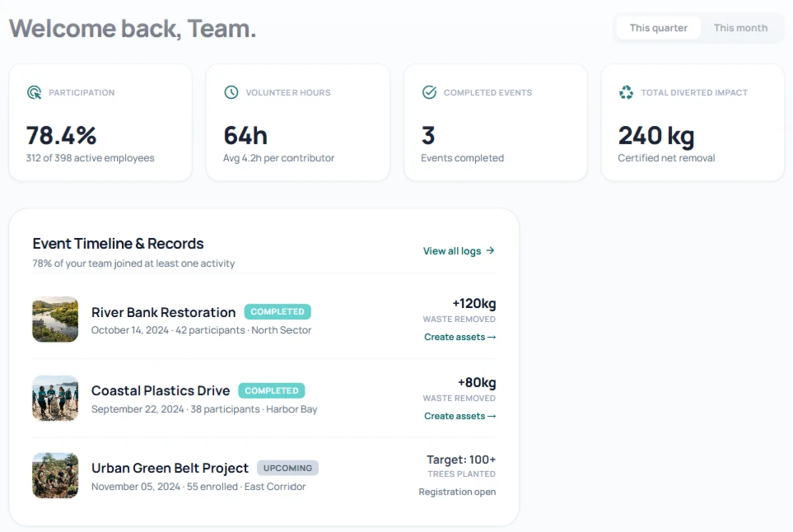Open the River Bank Restoration thumbnail
The width and height of the screenshot is (793, 532).
click(55, 319)
